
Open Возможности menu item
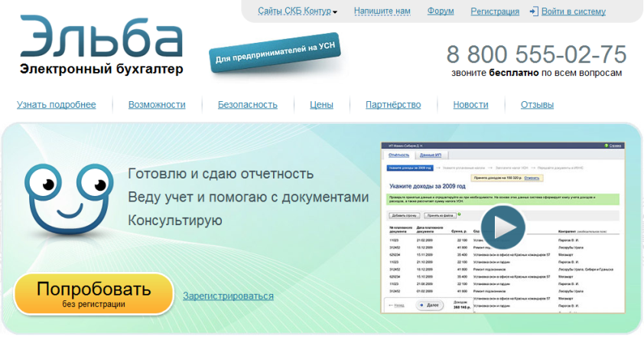(157, 105)
